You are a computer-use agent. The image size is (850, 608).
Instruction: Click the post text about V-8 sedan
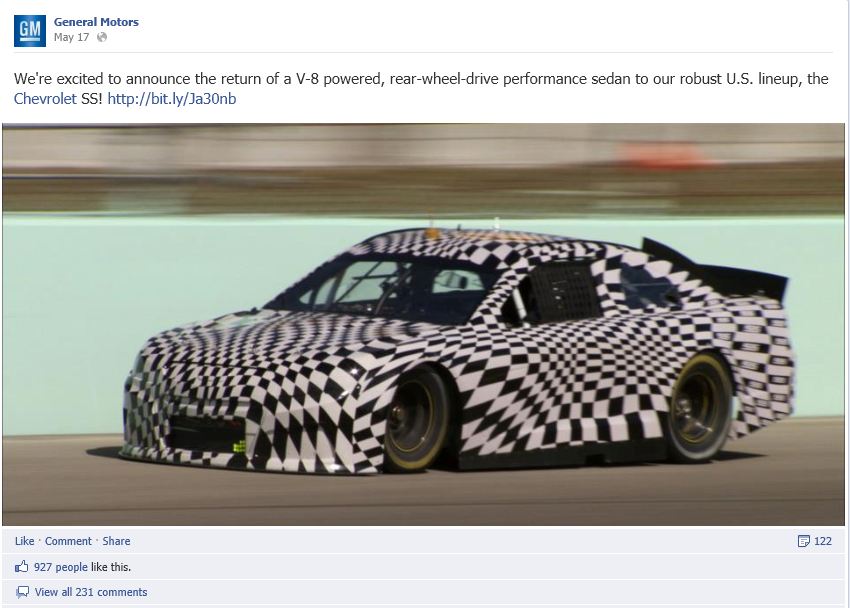tap(421, 89)
